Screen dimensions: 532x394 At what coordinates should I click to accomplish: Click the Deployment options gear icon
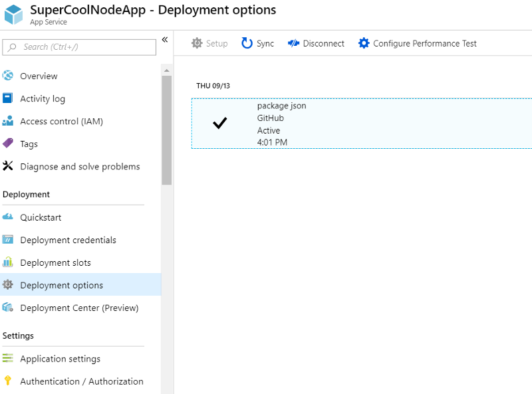tap(7, 285)
